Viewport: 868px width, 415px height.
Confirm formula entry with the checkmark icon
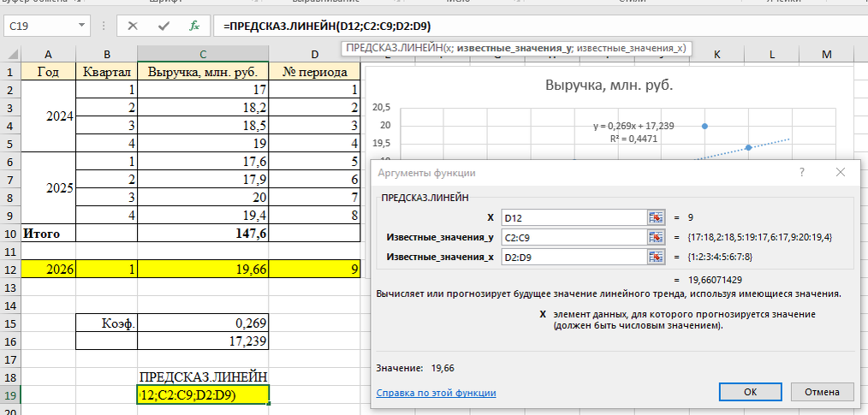163,26
